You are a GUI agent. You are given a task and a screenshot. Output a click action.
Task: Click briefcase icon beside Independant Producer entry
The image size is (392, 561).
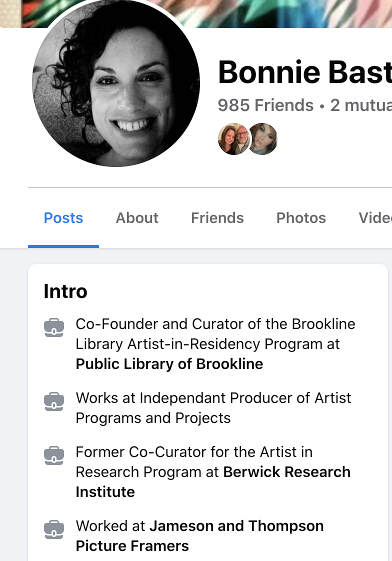tap(54, 401)
